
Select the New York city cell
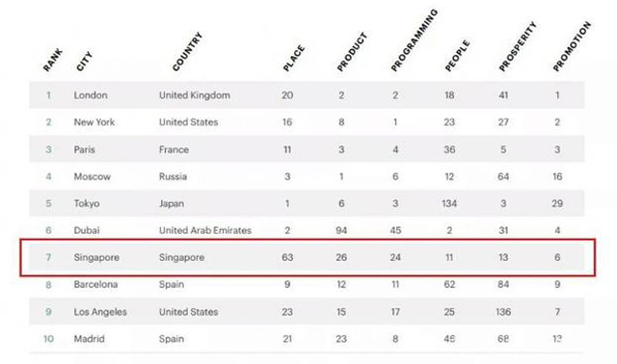pos(94,122)
